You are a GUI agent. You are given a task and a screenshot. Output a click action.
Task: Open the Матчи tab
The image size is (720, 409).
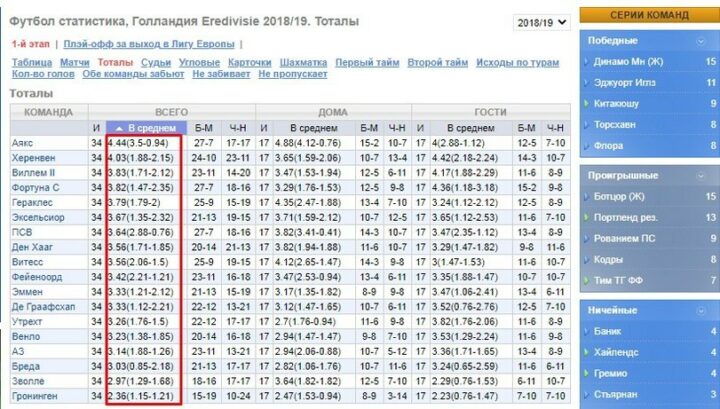pyautogui.click(x=74, y=62)
